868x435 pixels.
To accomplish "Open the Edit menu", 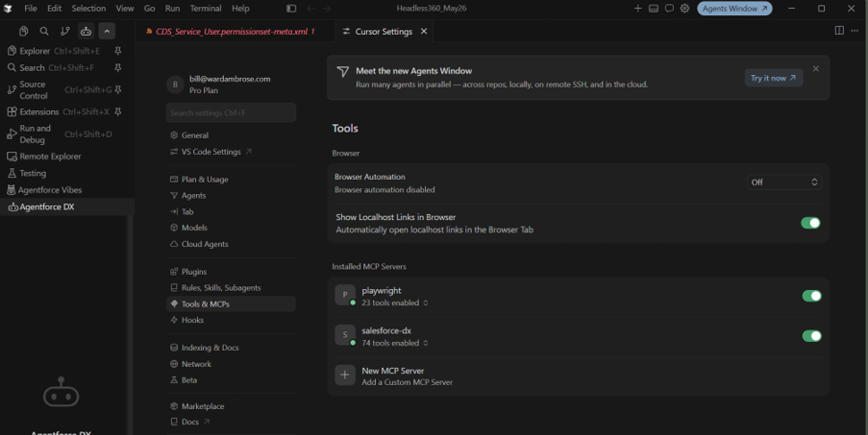I will (54, 9).
